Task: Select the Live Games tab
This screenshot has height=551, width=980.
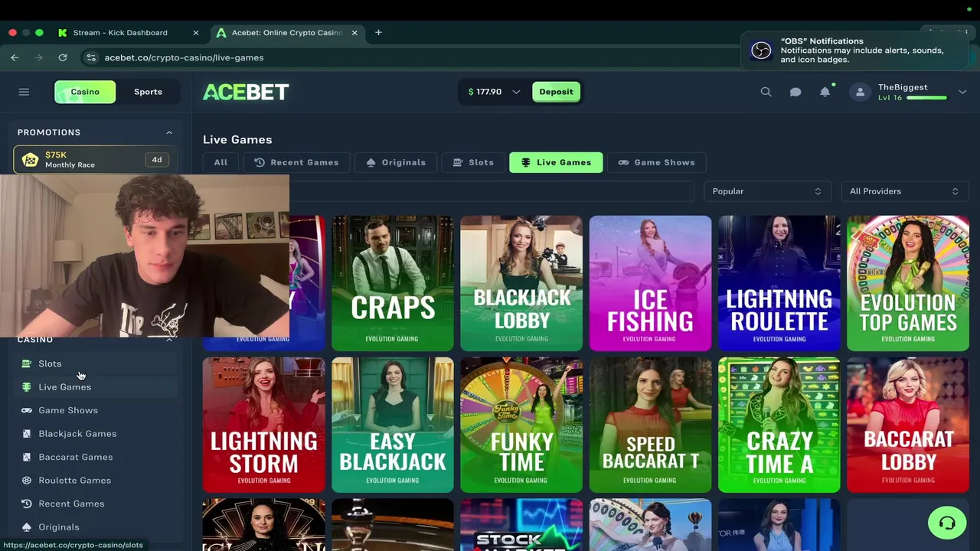Action: coord(556,162)
